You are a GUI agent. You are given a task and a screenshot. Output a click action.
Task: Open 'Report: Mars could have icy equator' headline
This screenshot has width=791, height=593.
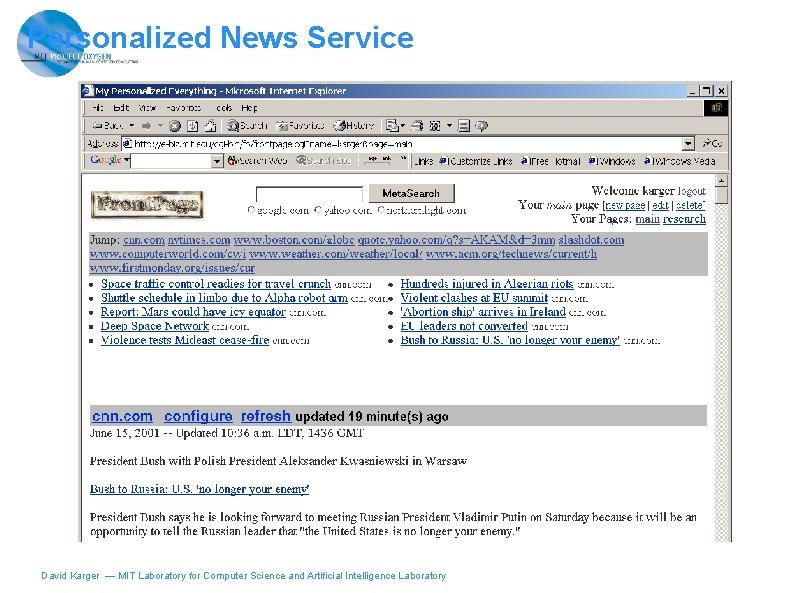pyautogui.click(x=193, y=312)
